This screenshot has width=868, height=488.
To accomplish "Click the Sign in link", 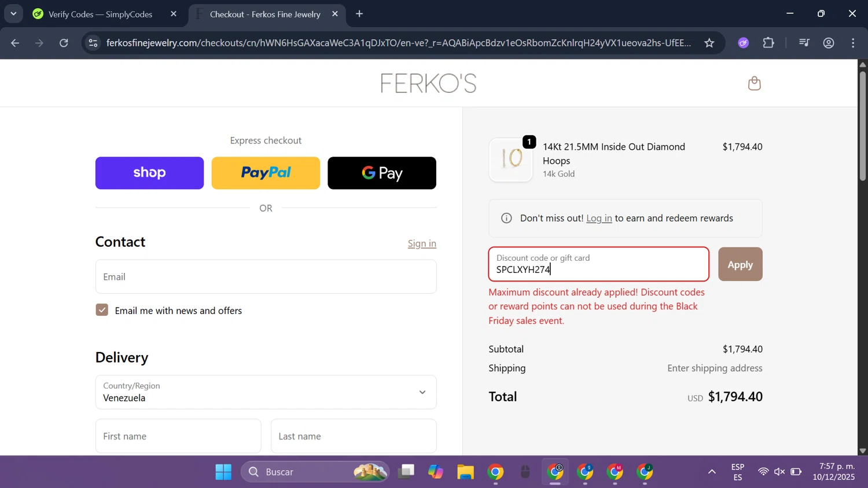I will [x=422, y=243].
